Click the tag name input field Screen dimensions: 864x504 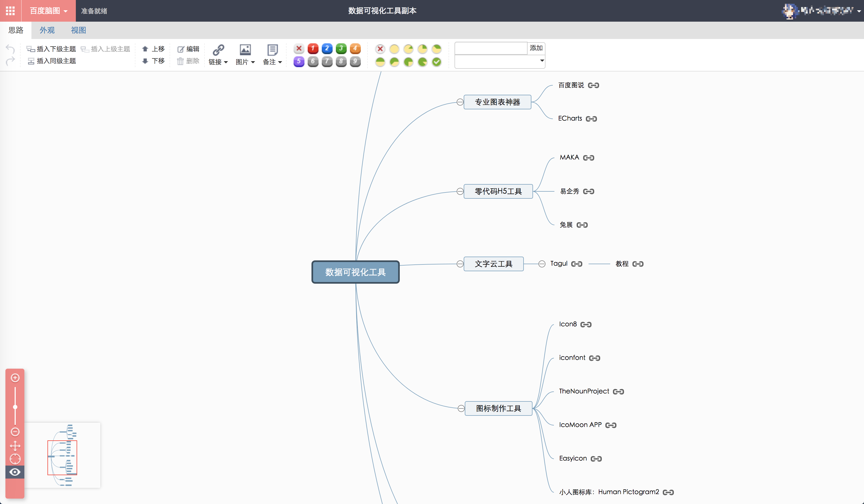click(491, 48)
